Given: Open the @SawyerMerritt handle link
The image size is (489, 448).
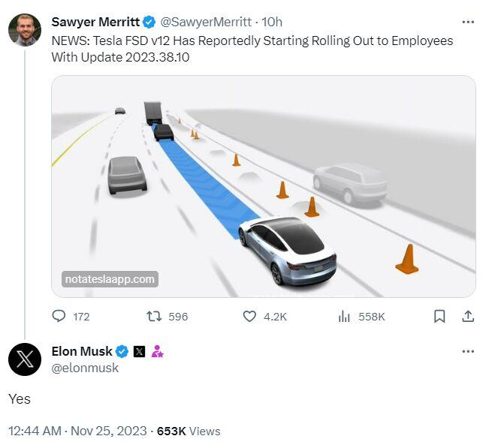Looking at the screenshot, I should pyautogui.click(x=207, y=21).
